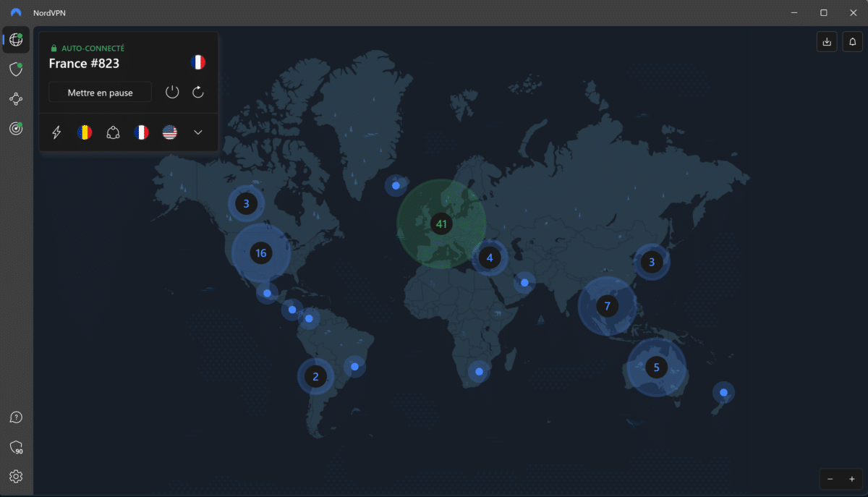868x497 pixels.
Task: Expand the recent connections chevron
Action: coord(198,132)
